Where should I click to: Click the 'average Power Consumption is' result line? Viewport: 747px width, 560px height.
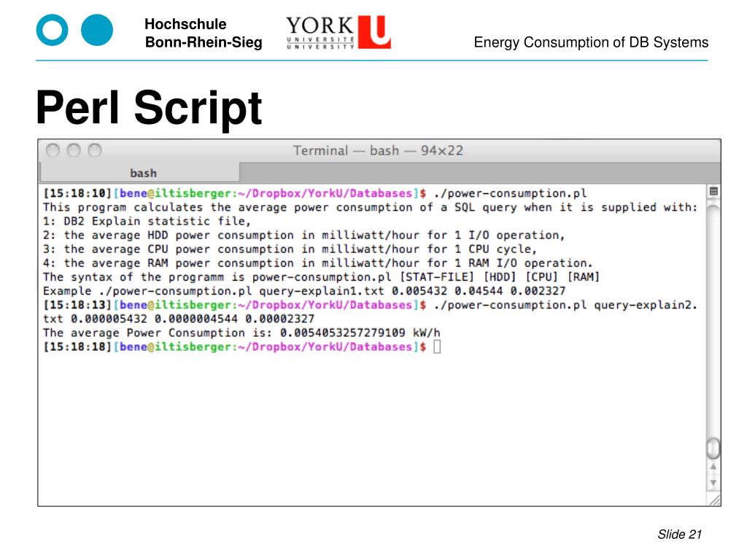(241, 332)
